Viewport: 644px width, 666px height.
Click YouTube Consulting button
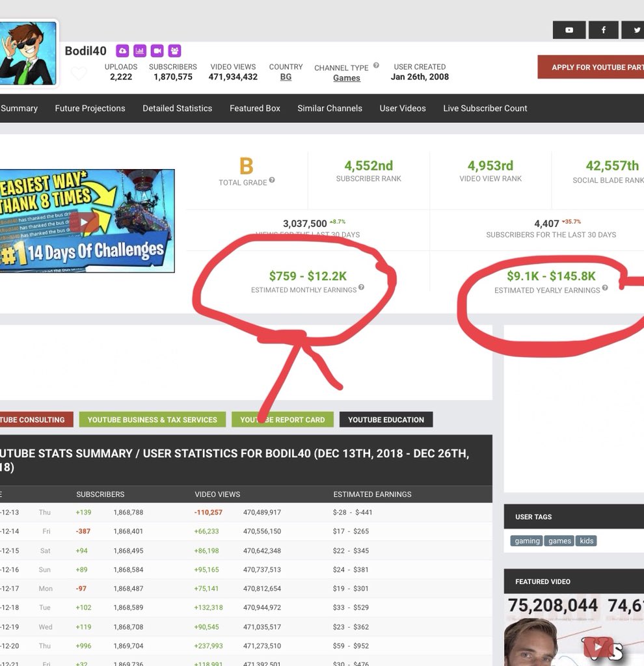pyautogui.click(x=36, y=420)
